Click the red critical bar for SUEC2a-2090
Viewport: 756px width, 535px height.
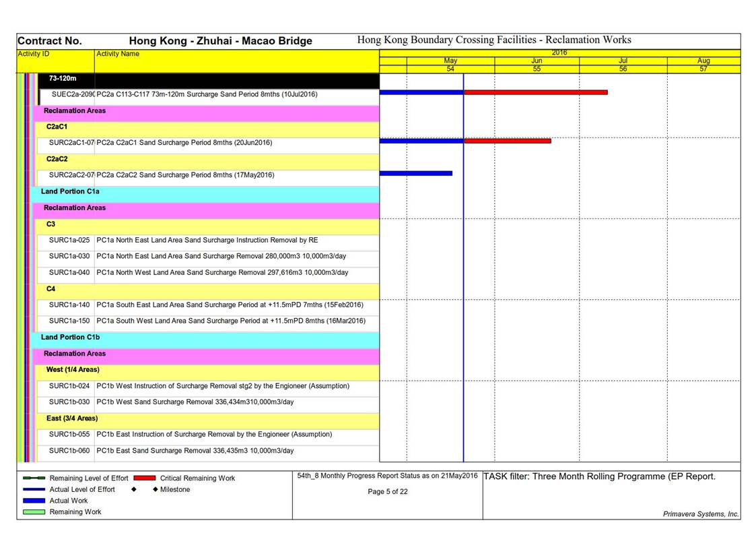tap(536, 92)
